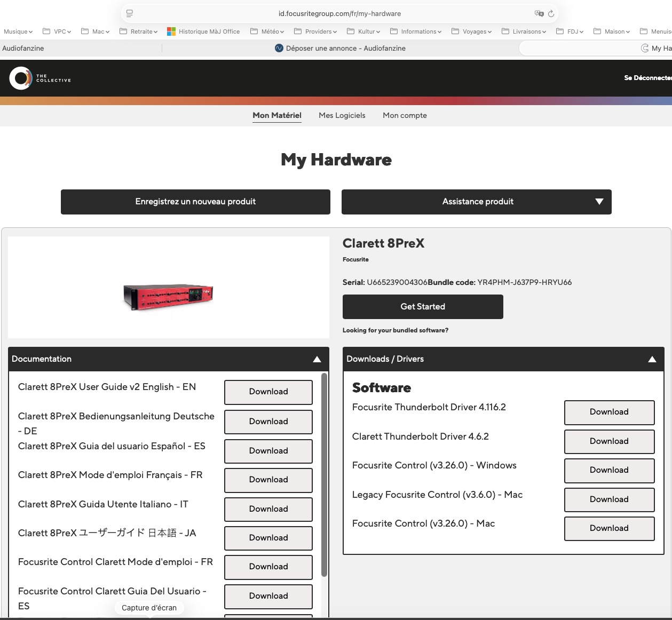Switch to the My Ha... browser tab
672x620 pixels.
(x=597, y=48)
